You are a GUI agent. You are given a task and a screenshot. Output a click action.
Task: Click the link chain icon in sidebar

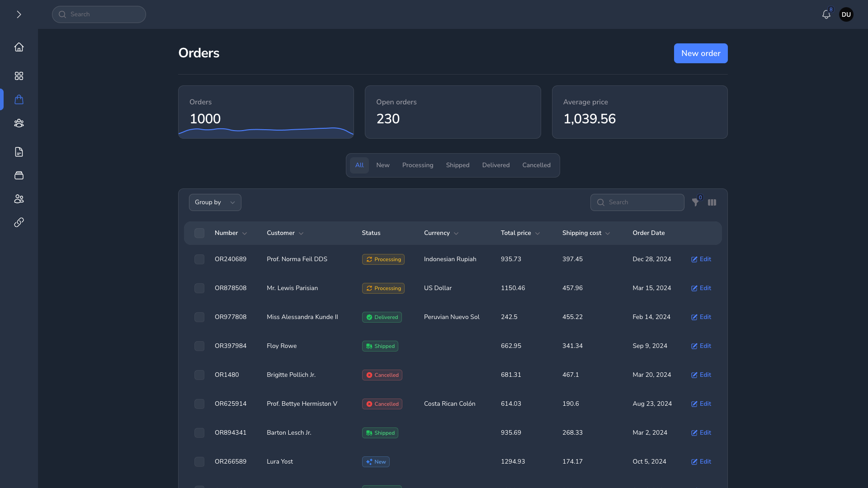click(x=19, y=222)
